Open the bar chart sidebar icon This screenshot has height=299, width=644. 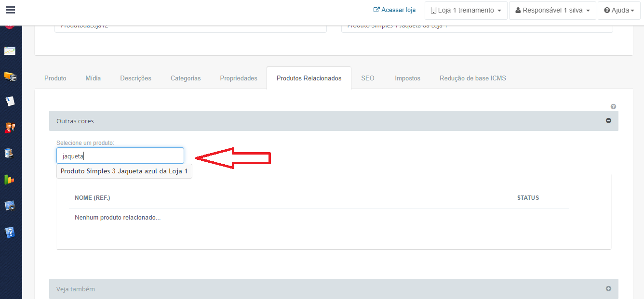tap(10, 180)
